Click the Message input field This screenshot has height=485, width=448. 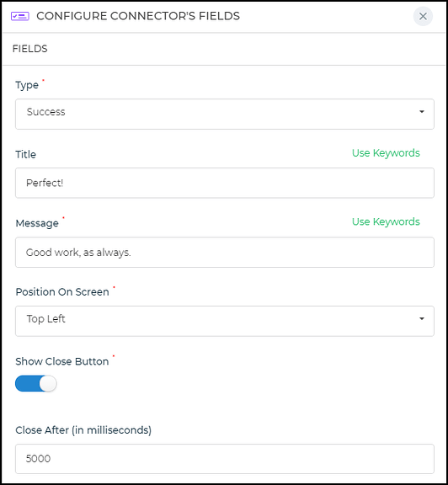[x=225, y=252]
